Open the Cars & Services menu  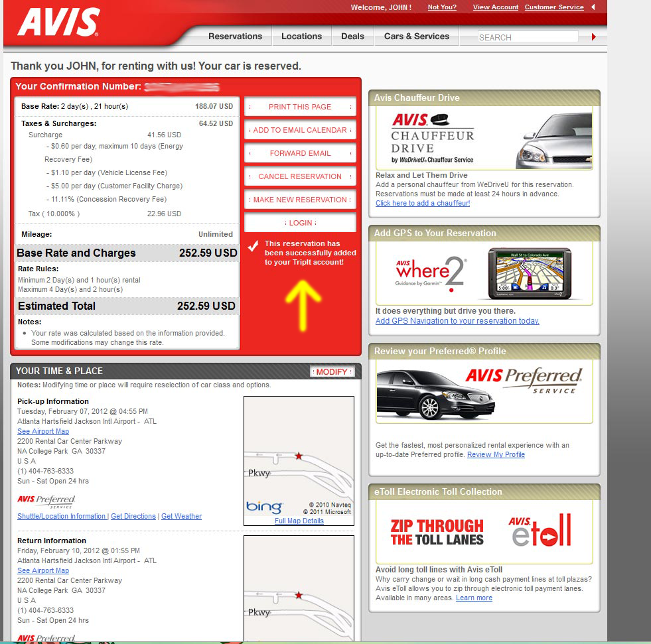click(x=416, y=36)
